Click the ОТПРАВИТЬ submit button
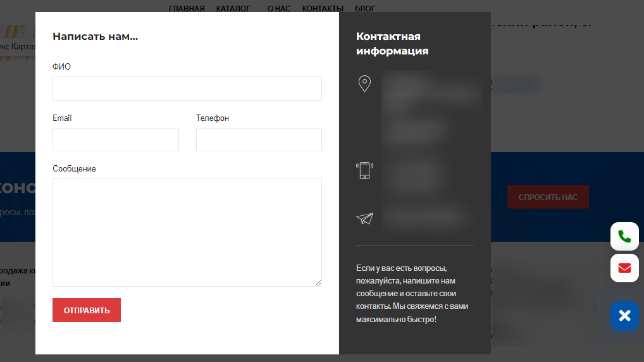Screen dimensions: 644x362 [87, 310]
